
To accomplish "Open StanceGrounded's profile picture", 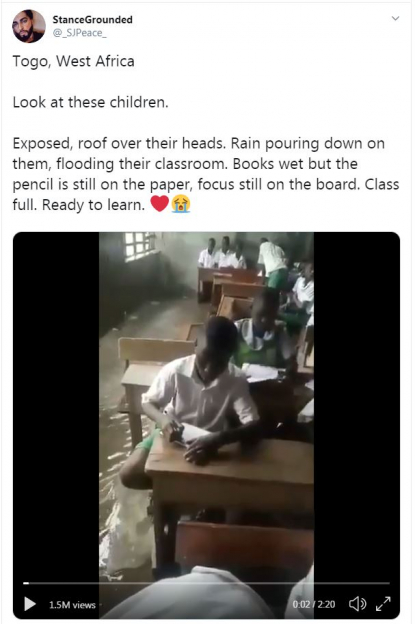I will pyautogui.click(x=29, y=26).
